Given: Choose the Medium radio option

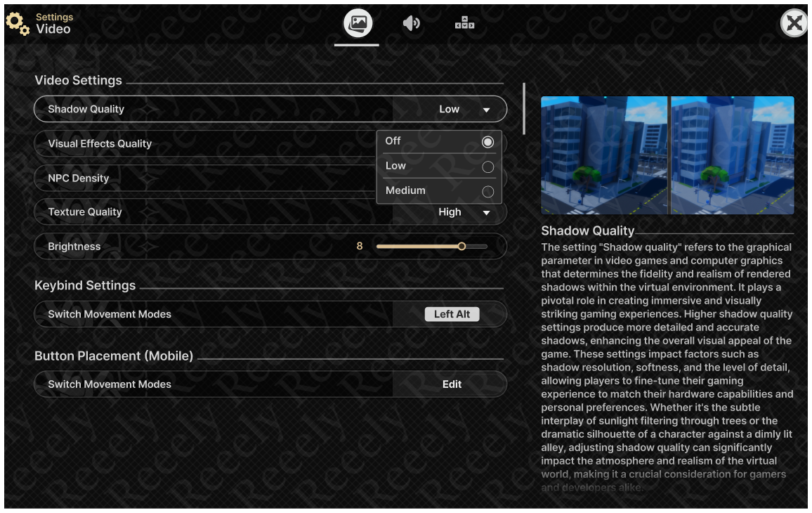Looking at the screenshot, I should 487,192.
